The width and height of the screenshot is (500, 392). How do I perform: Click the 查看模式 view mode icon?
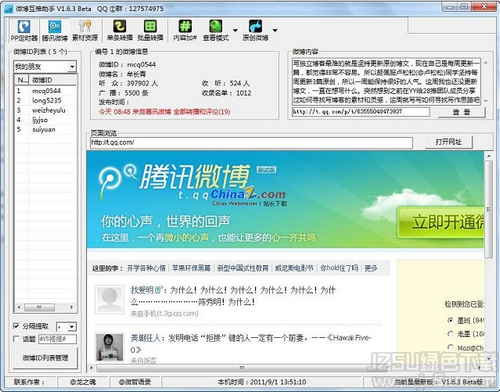[x=216, y=31]
